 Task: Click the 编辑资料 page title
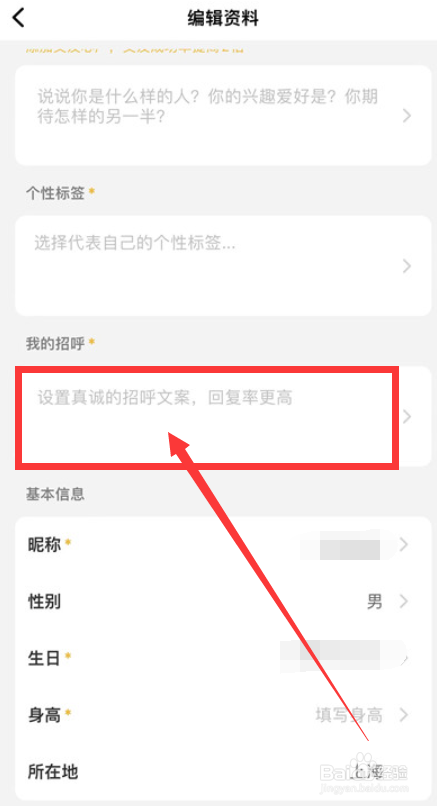pyautogui.click(x=223, y=19)
